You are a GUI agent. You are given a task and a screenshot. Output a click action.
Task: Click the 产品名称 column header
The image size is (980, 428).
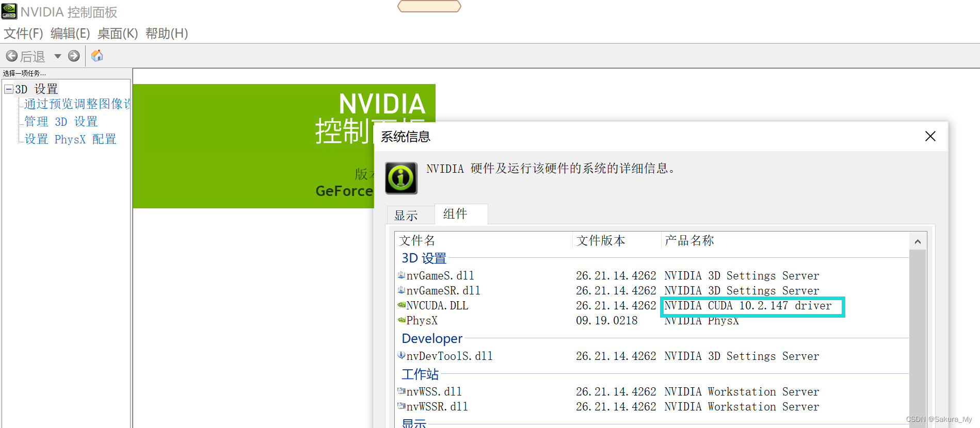click(785, 240)
